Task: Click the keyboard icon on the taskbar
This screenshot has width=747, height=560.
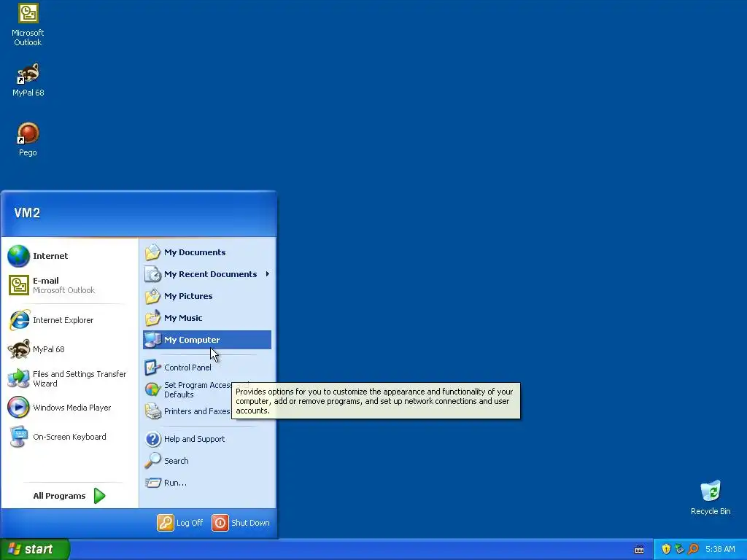Action: coord(639,550)
